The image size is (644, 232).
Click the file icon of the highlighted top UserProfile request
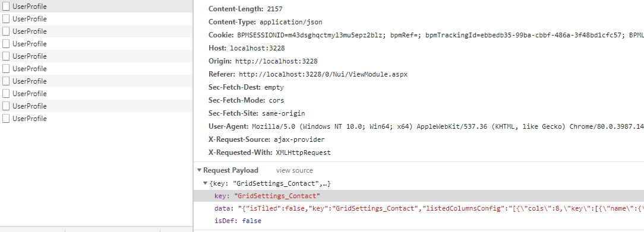(6, 6)
